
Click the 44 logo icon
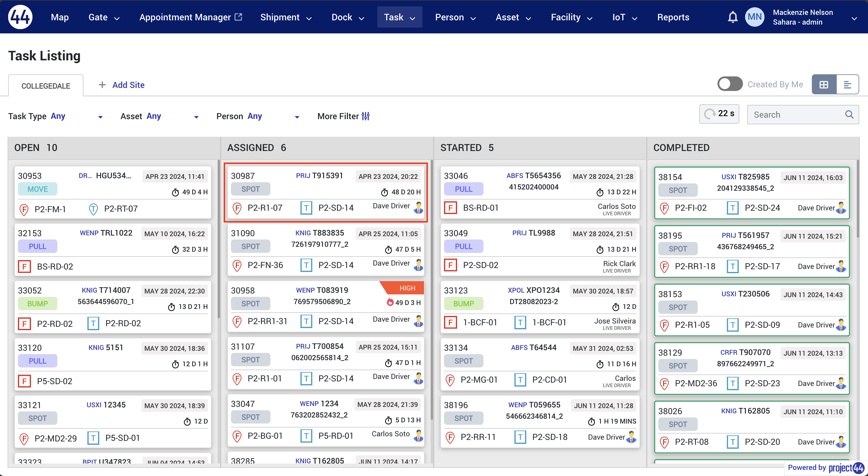(20, 17)
